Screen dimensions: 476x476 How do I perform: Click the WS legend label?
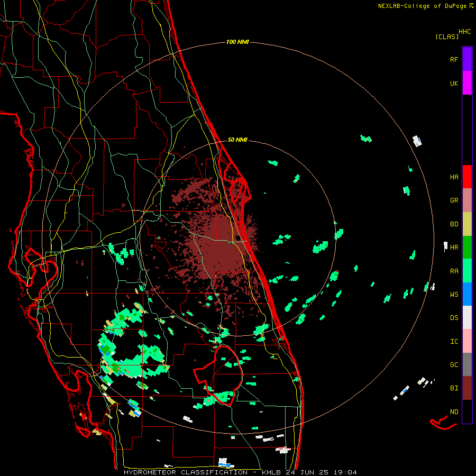[454, 295]
